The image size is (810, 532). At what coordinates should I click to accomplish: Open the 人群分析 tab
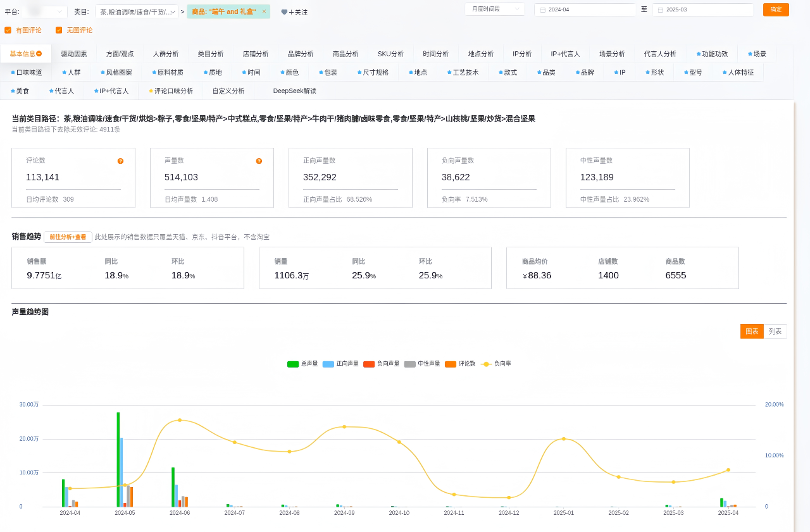[166, 54]
